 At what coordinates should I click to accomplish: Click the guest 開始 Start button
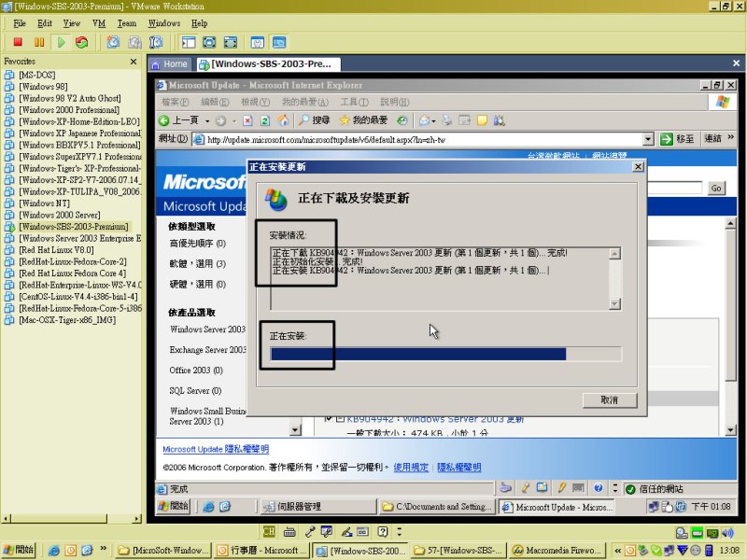point(174,506)
